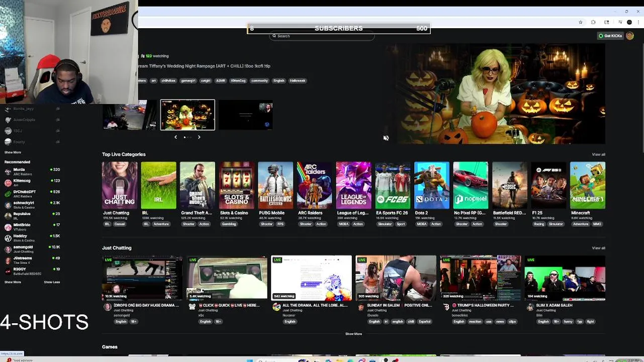Open Kittencog recommended channel
Viewport: 644px width, 362px height.
click(x=32, y=182)
